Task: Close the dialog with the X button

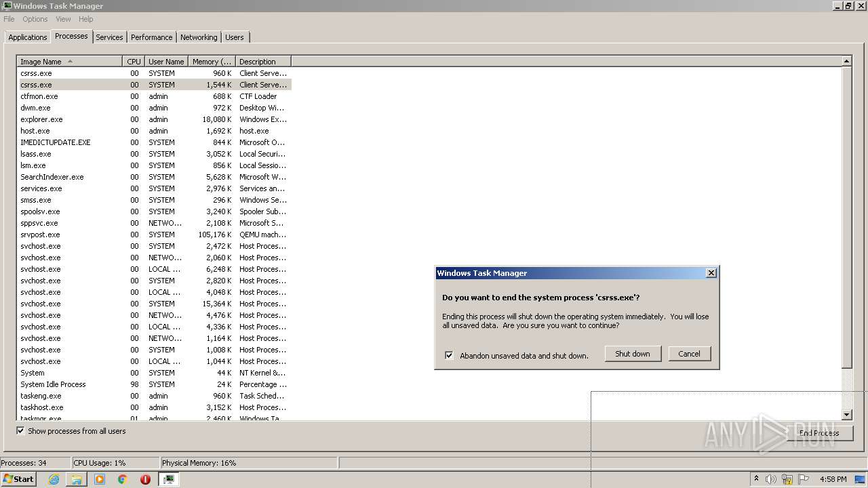Action: (x=711, y=273)
